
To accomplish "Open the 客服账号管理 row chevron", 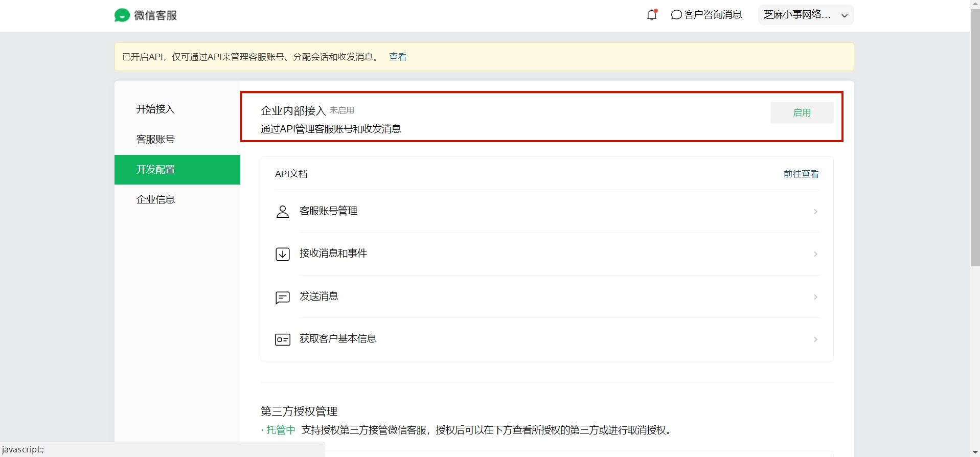I will 815,212.
